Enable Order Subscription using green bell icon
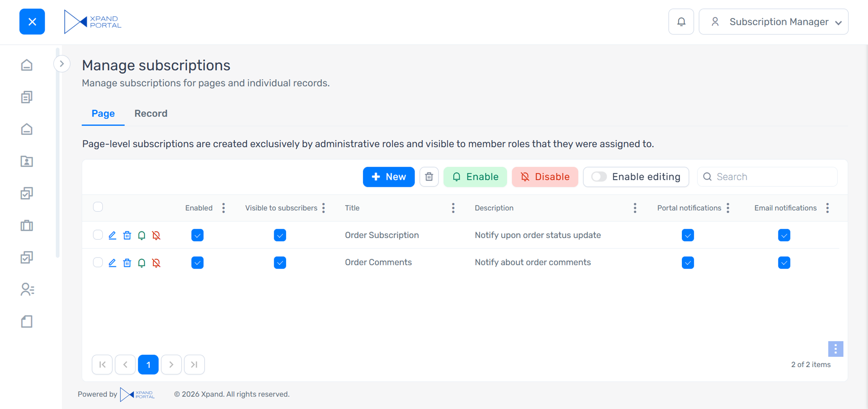Viewport: 868px width, 409px height. [x=142, y=235]
